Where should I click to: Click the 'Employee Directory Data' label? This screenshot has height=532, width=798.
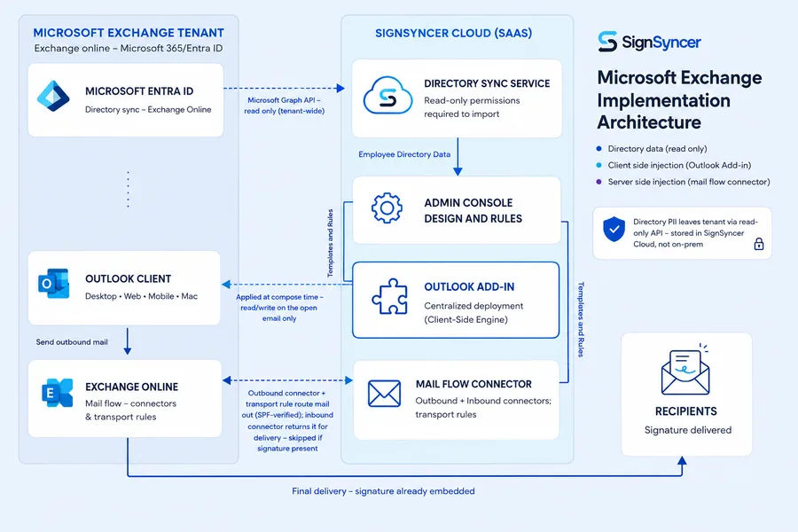click(404, 154)
